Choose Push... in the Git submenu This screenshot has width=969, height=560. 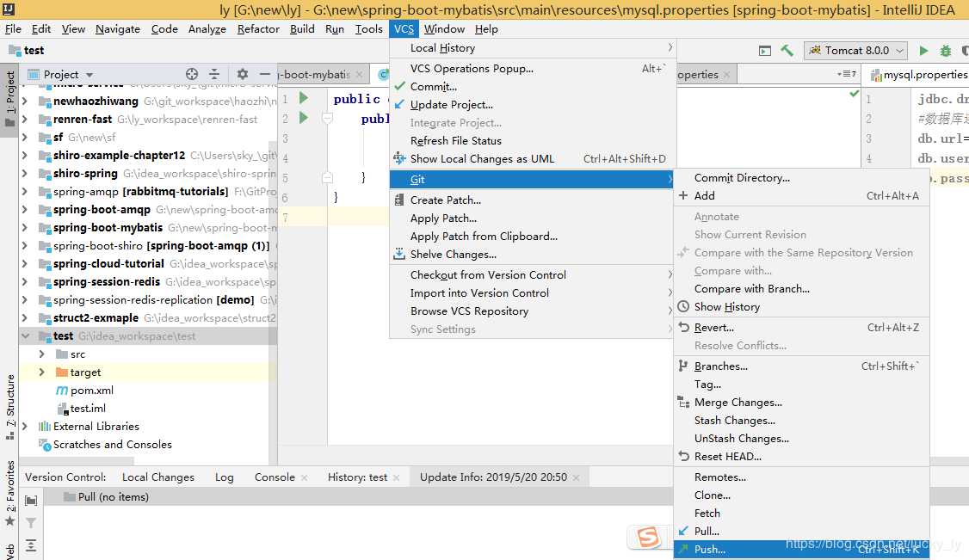click(801, 550)
